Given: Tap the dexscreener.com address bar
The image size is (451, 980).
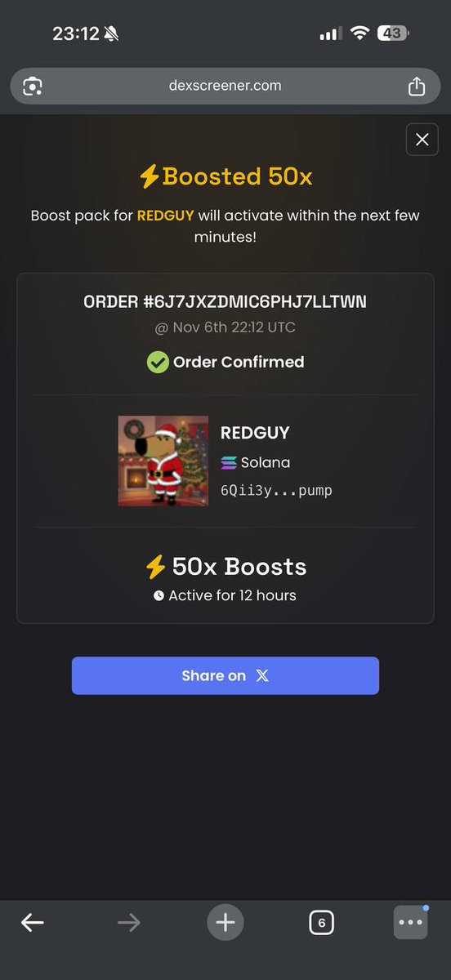Looking at the screenshot, I should [x=225, y=86].
